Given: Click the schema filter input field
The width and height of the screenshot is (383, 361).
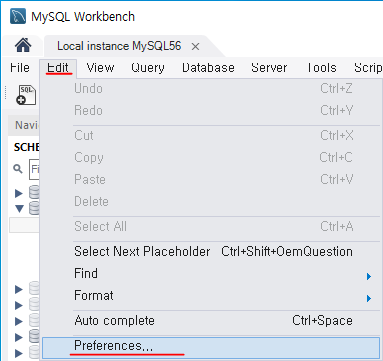Looking at the screenshot, I should coord(34,169).
